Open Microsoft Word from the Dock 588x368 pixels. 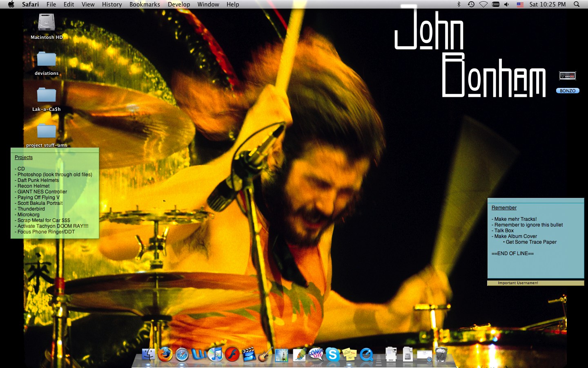(199, 355)
